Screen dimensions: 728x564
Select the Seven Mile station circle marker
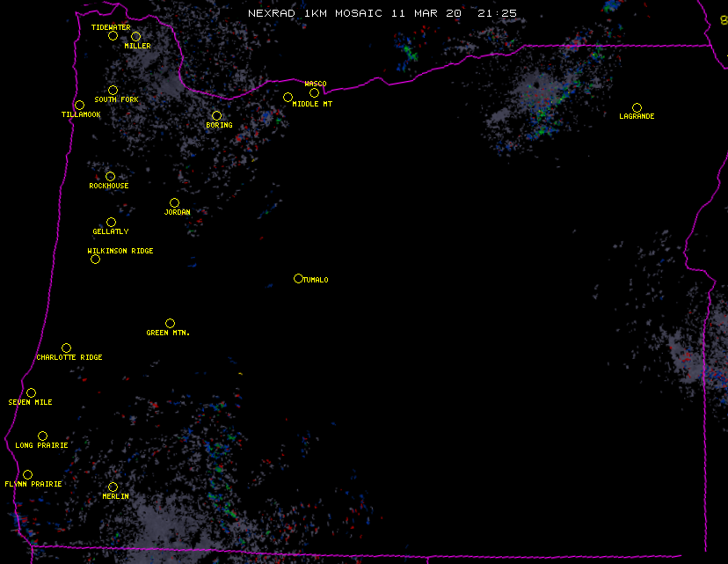coord(31,393)
